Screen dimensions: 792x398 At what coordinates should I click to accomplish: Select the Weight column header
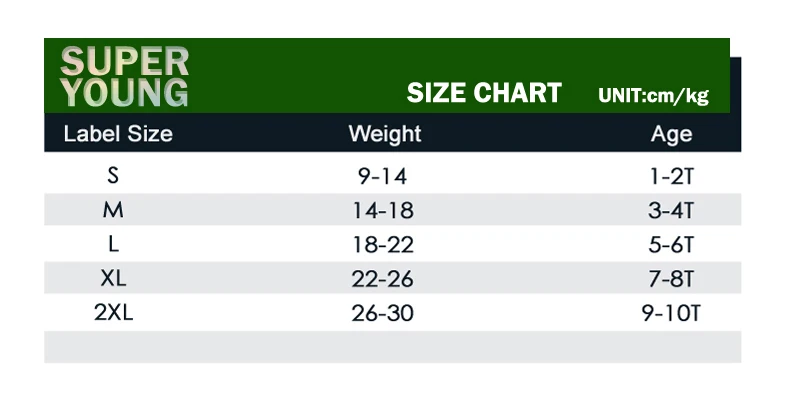(x=385, y=134)
